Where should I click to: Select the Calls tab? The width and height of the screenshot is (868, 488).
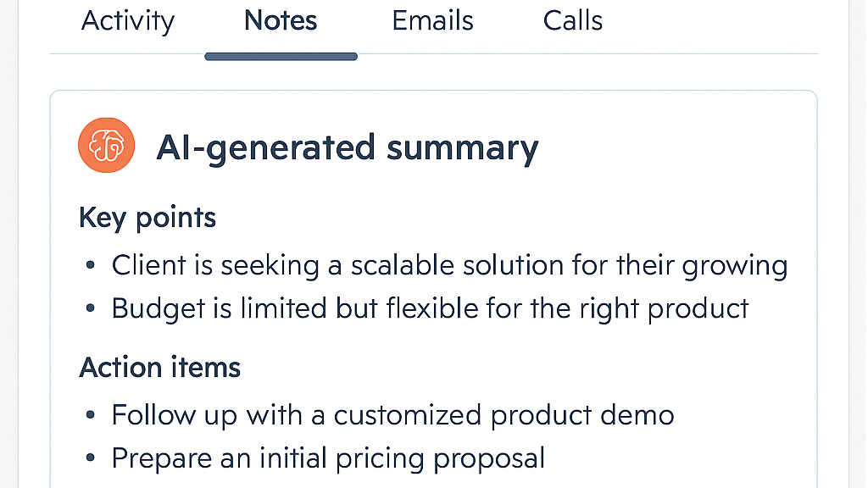coord(573,21)
